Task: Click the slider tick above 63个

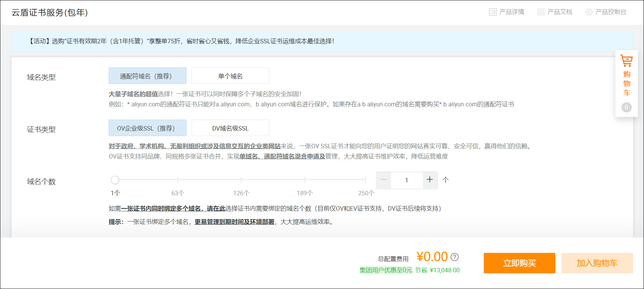Action: pos(178,180)
